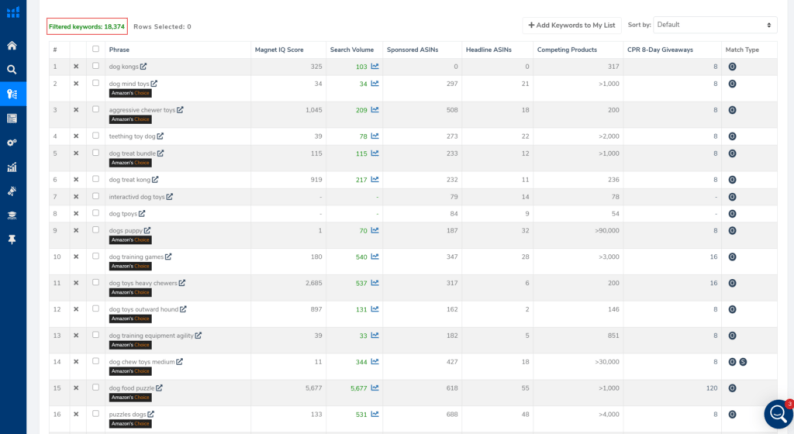Show search volume trend for dog training games
This screenshot has height=435, width=794.
[x=375, y=257]
